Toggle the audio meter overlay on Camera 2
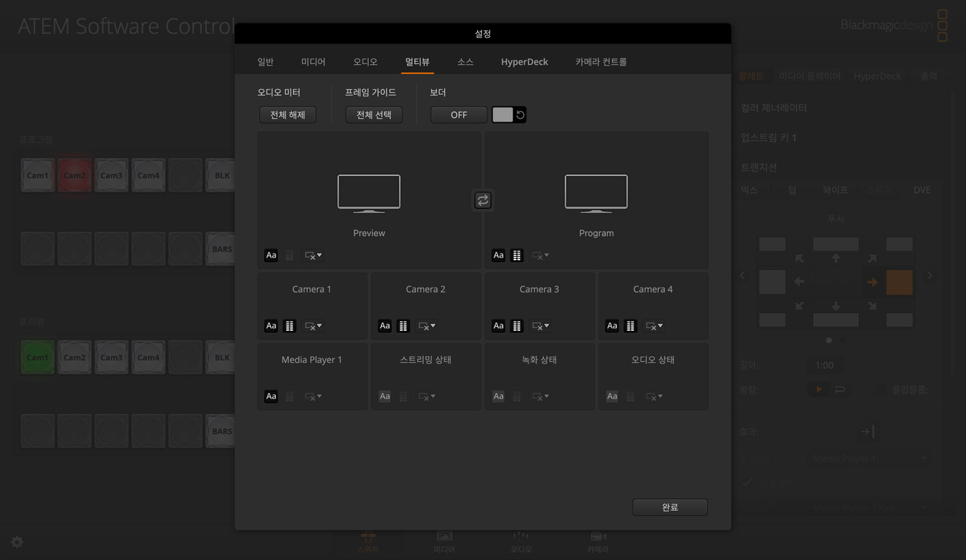This screenshot has height=560, width=966. tap(403, 326)
